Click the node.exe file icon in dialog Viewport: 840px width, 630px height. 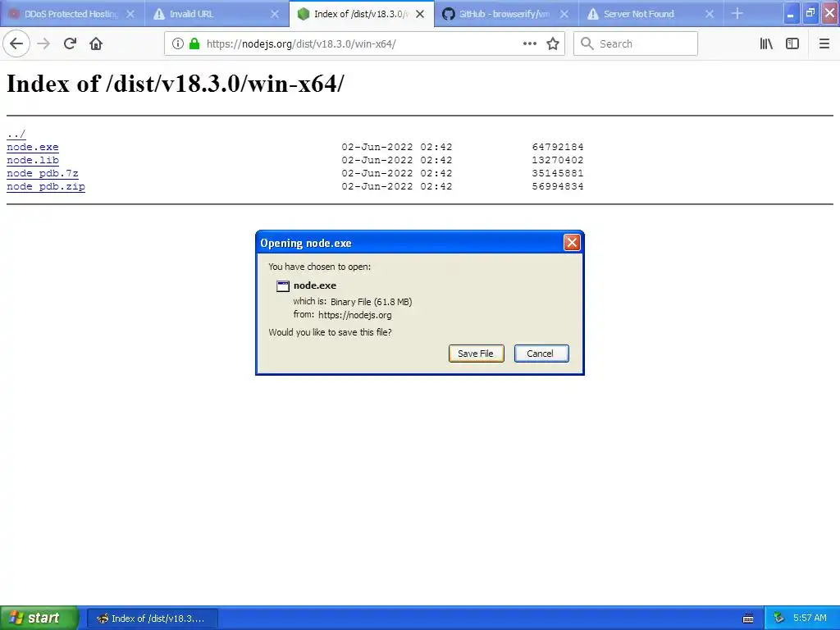(x=283, y=286)
